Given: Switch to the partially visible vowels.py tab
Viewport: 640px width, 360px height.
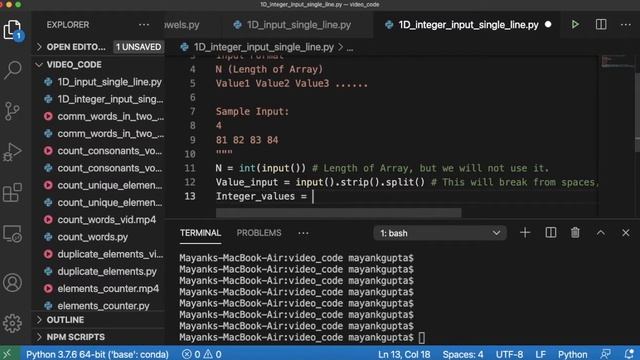Looking at the screenshot, I should point(182,24).
